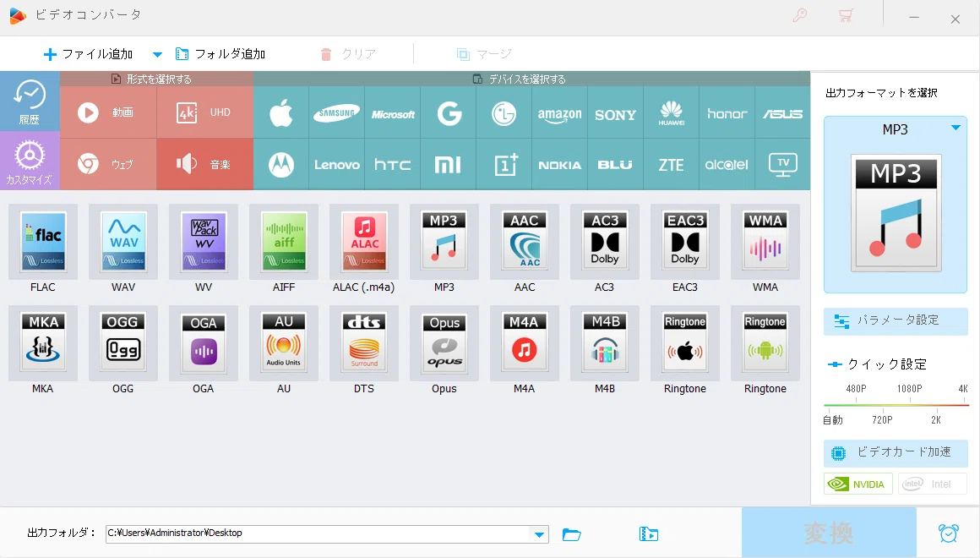The image size is (980, 558).
Task: Expand the MP3 output format dropdown
Action: point(955,128)
